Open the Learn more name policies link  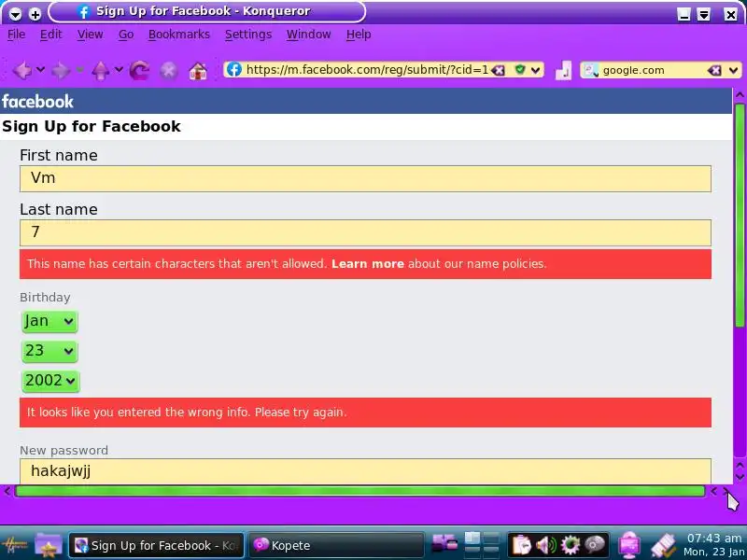(x=367, y=264)
